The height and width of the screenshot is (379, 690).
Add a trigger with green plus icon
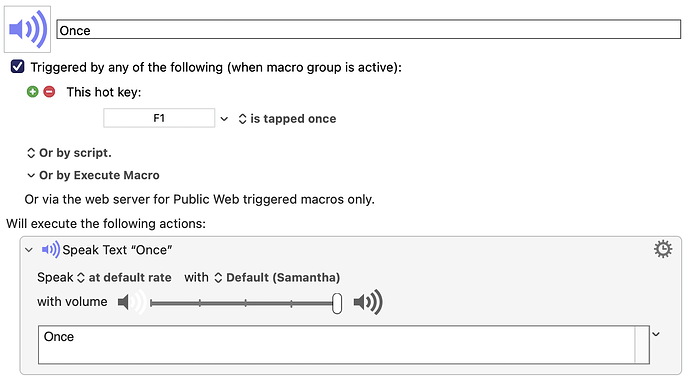[33, 92]
